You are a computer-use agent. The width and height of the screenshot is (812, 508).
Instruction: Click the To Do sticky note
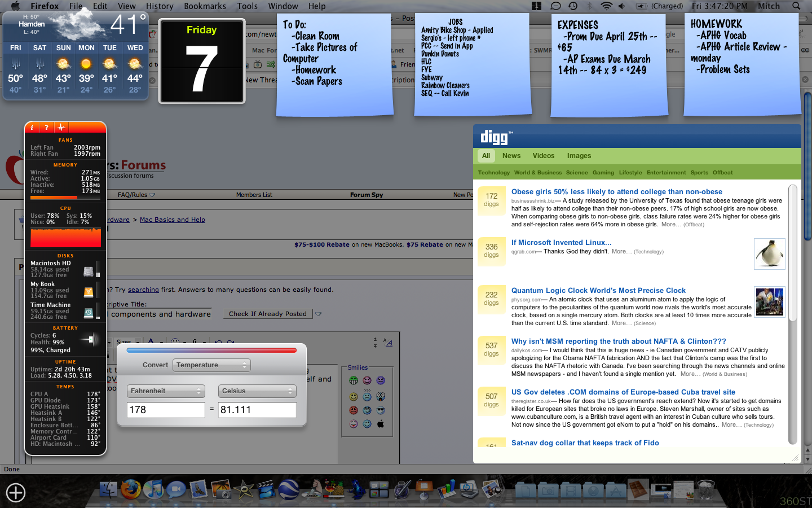pos(334,65)
